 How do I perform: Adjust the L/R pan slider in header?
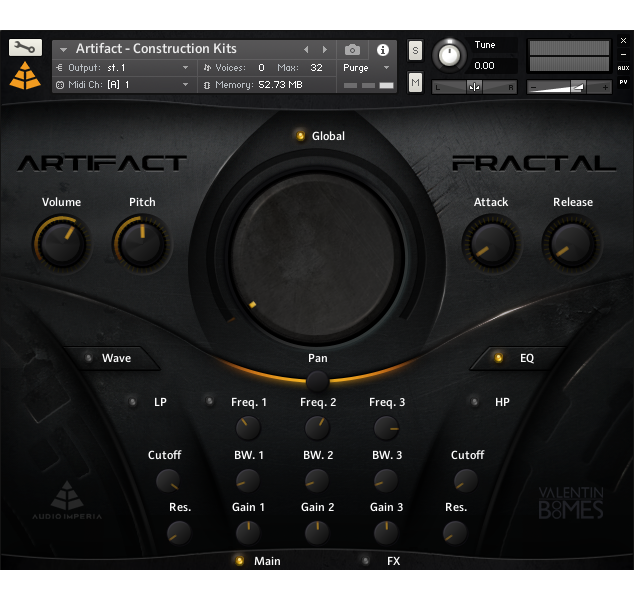point(474,87)
